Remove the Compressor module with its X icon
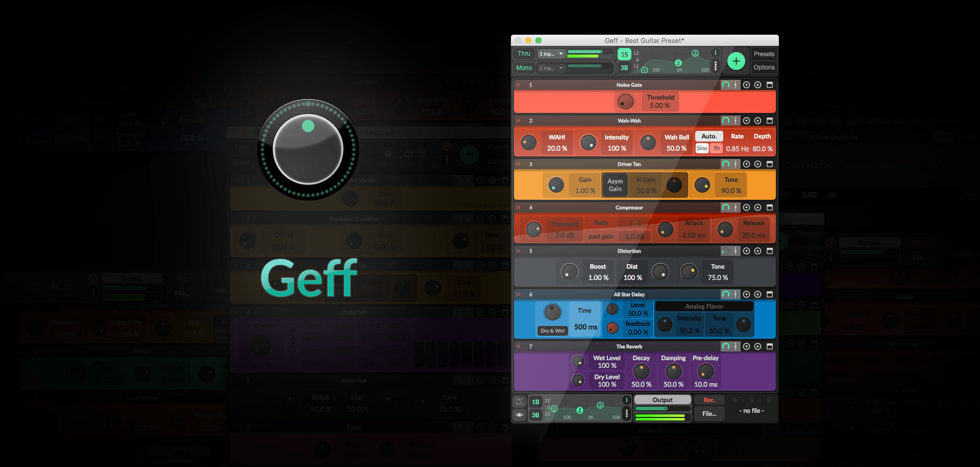The image size is (980, 467). pyautogui.click(x=518, y=207)
